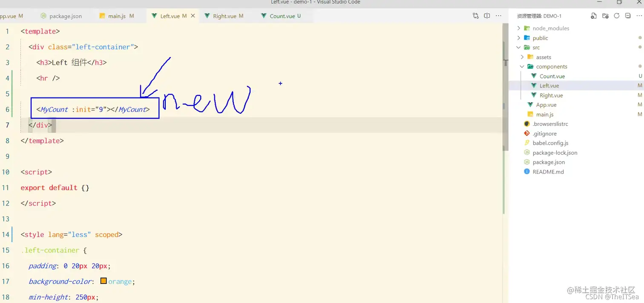Maximize the VS Code window
The width and height of the screenshot is (644, 303).
click(619, 2)
